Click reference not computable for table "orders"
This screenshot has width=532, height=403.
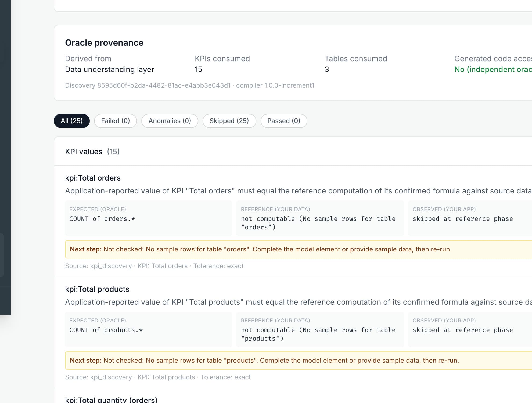click(318, 223)
